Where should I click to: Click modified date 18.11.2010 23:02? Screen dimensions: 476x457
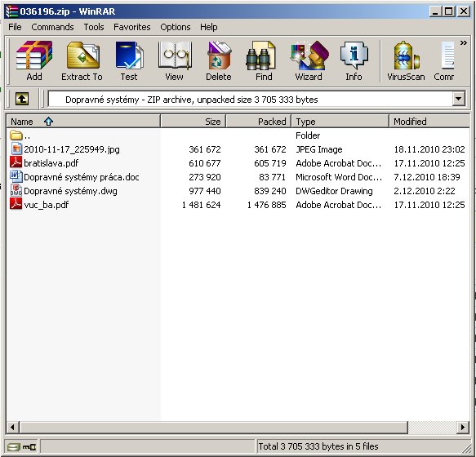click(x=429, y=149)
